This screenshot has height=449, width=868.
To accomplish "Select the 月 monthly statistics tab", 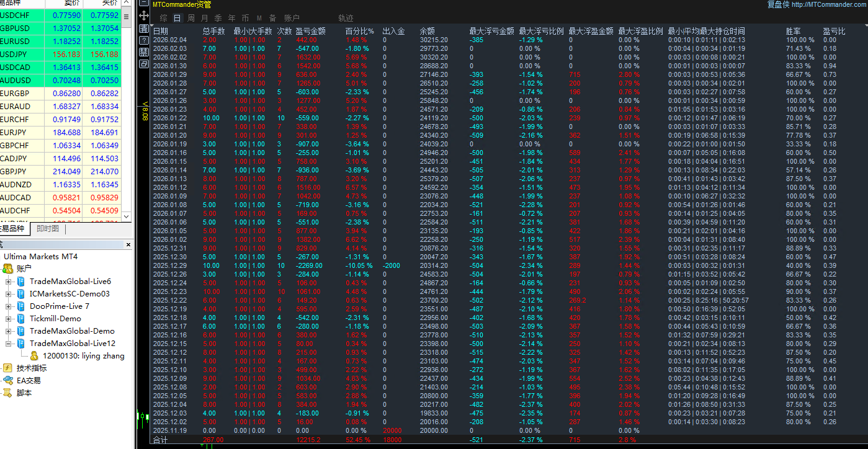I will [x=204, y=18].
